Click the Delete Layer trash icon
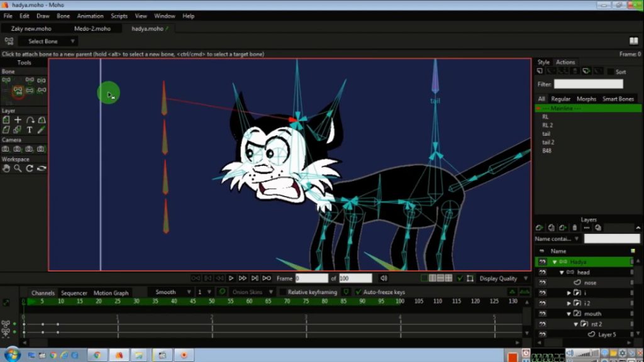This screenshot has height=362, width=644. click(x=575, y=228)
